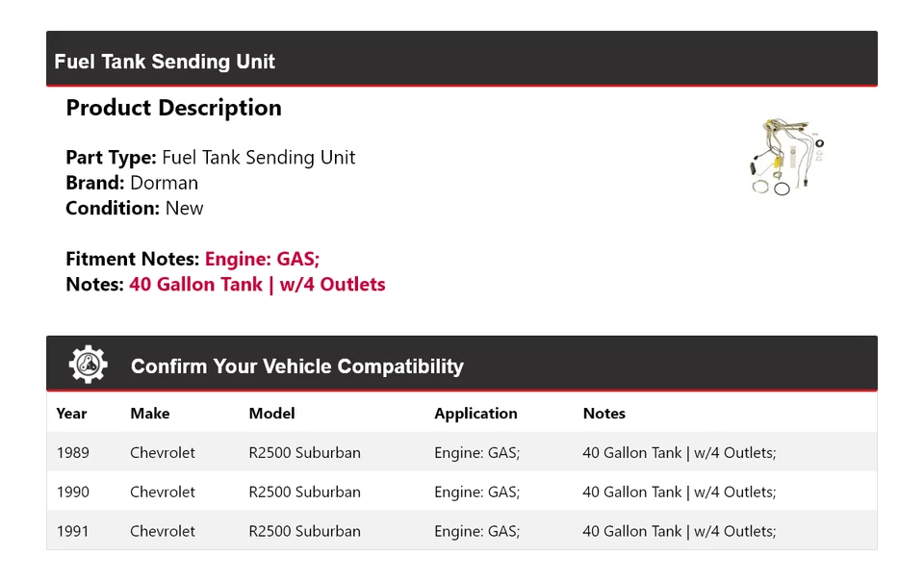The height and width of the screenshot is (581, 924).
Task: Click Chevrolet in the 1991 row
Action: tap(163, 531)
